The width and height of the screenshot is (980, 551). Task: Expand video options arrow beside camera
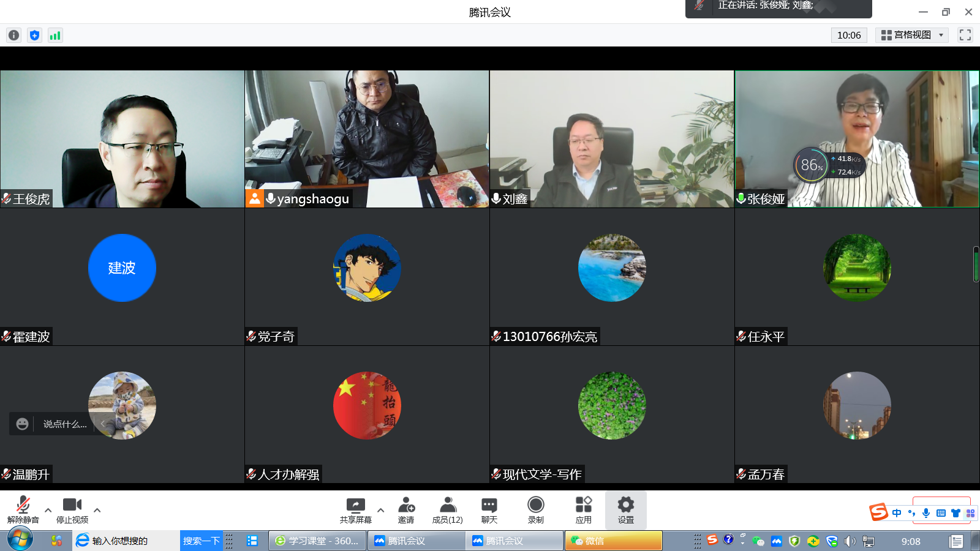[97, 509]
